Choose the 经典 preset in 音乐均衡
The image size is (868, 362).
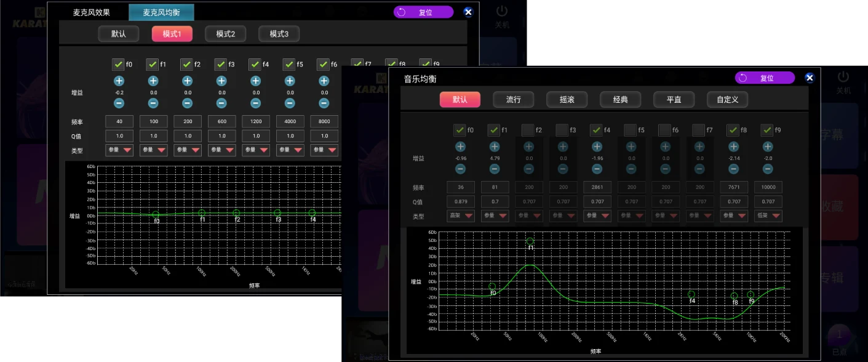(621, 99)
